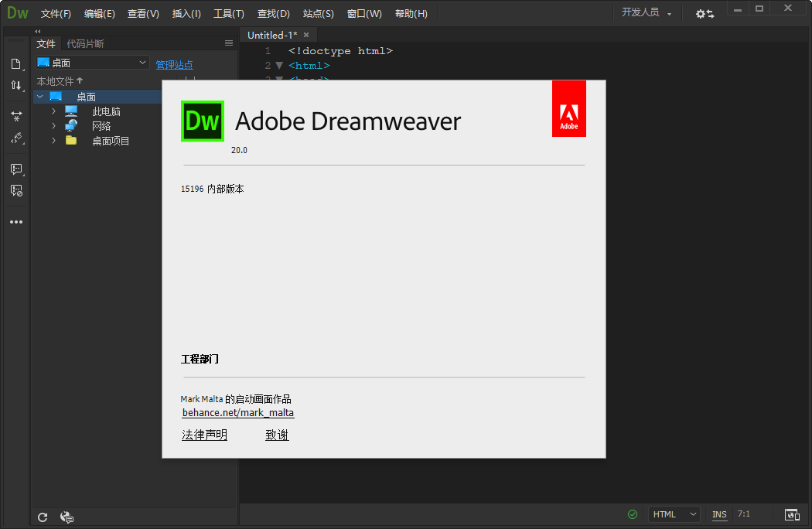Close the Untitled-1 document tab

[306, 35]
